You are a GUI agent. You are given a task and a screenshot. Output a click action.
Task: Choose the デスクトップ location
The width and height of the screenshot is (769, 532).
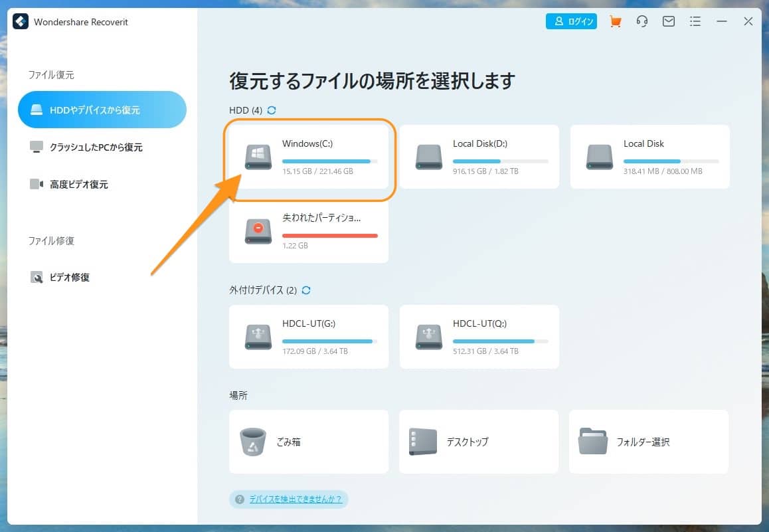pos(478,442)
